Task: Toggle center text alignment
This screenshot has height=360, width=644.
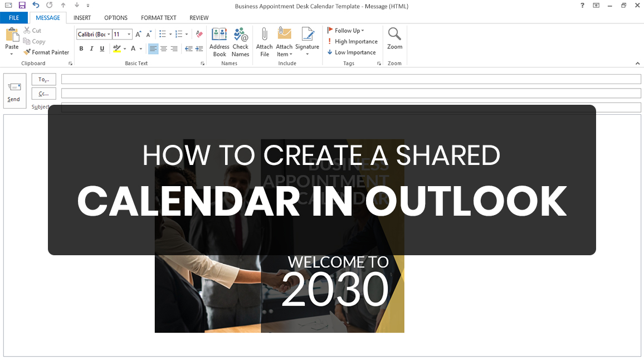Action: (163, 48)
